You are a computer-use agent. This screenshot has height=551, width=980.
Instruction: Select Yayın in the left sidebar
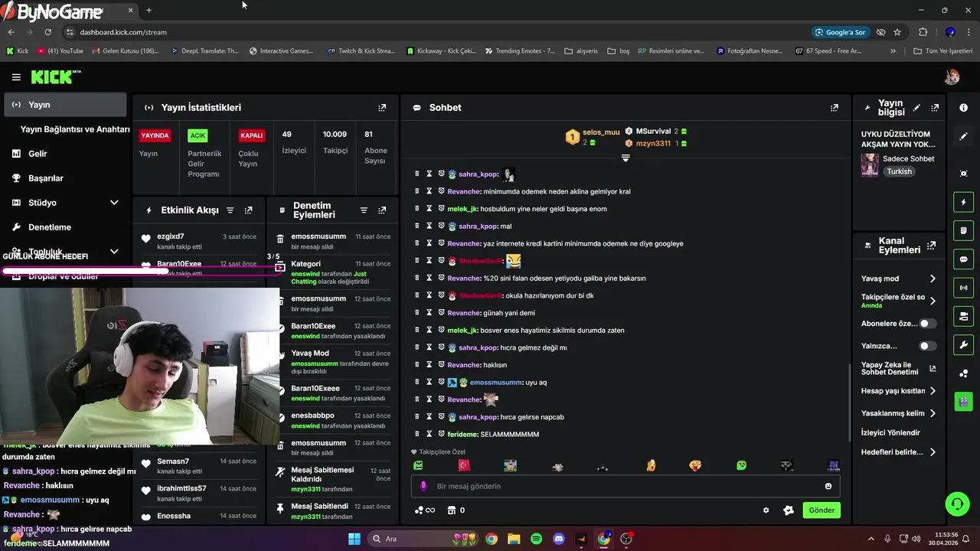[x=65, y=105]
